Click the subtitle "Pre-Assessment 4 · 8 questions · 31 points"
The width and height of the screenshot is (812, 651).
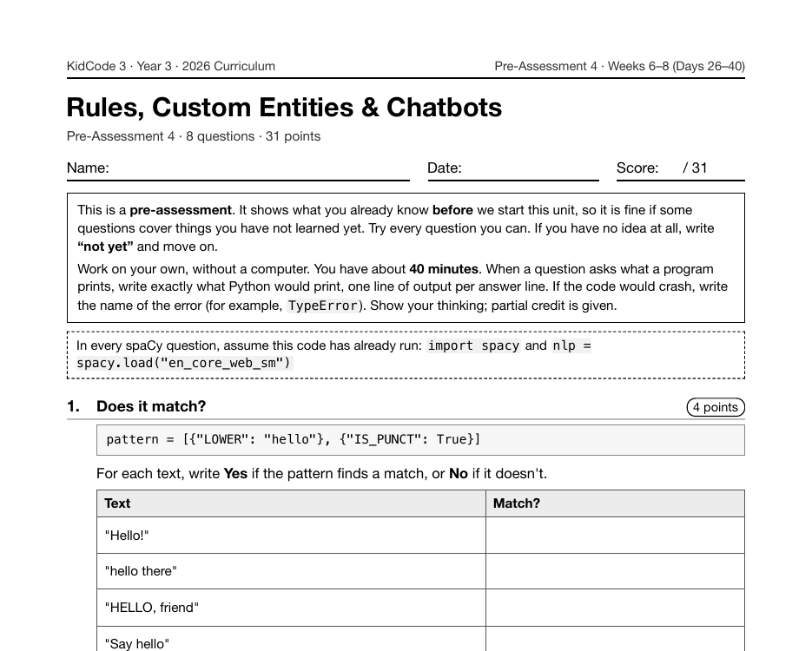(x=194, y=136)
